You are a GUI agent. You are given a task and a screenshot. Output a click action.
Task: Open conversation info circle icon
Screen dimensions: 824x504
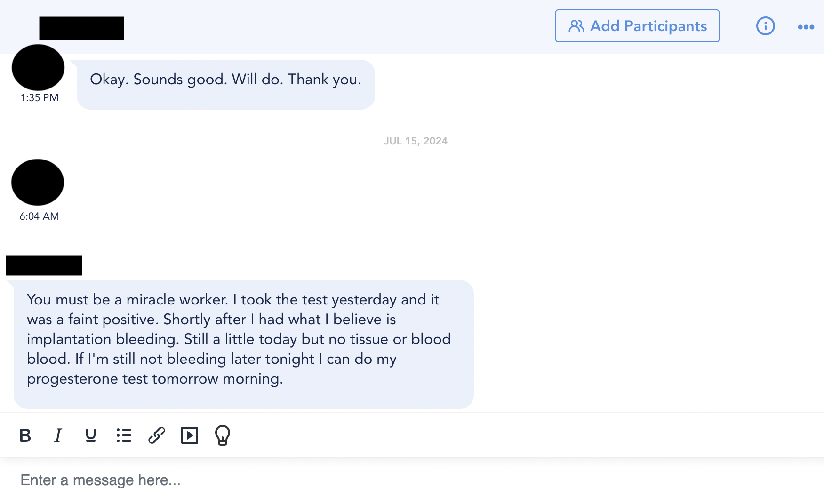pyautogui.click(x=766, y=26)
